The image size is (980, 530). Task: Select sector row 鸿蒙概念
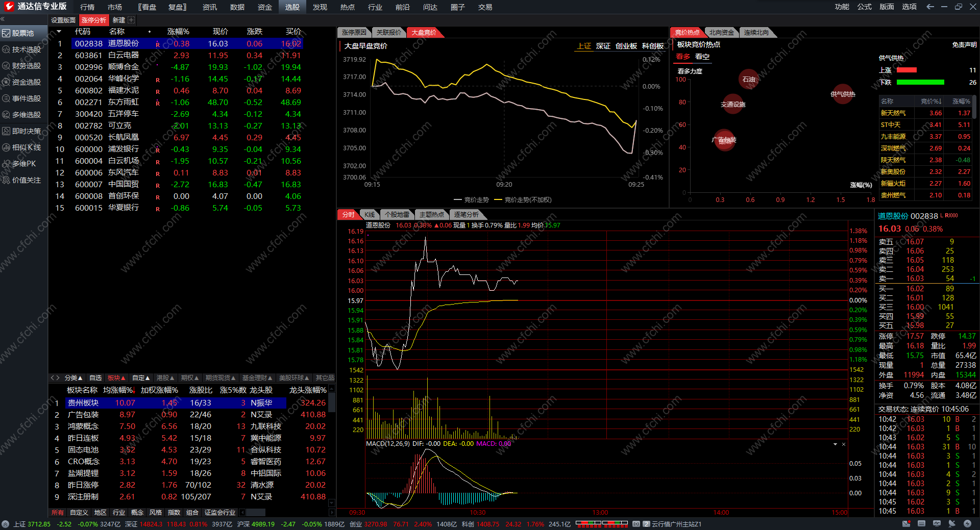189,426
